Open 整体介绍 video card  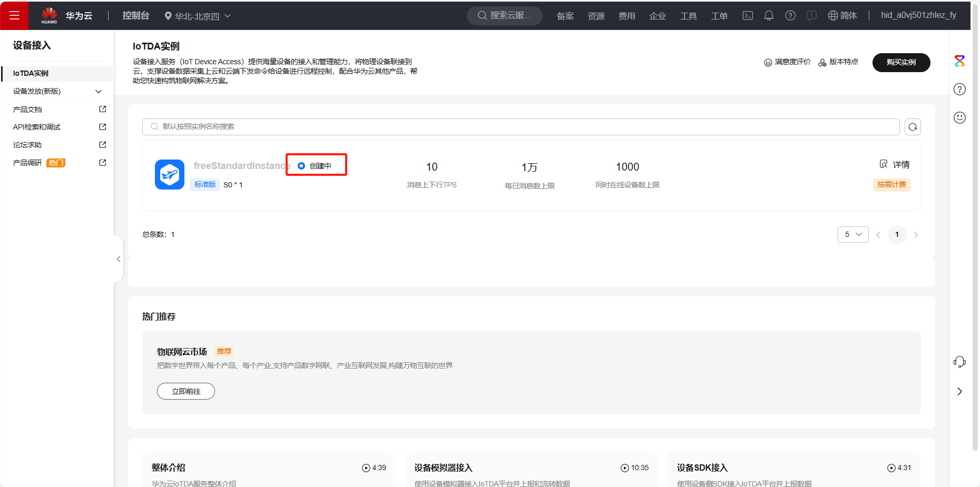pyautogui.click(x=269, y=470)
